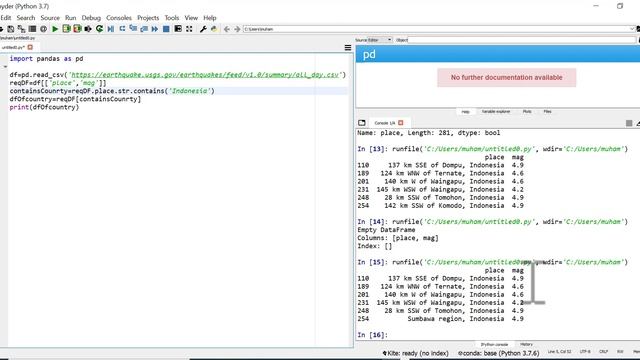Click the Save all files icon
The height and width of the screenshot is (360, 640).
(x=21, y=29)
